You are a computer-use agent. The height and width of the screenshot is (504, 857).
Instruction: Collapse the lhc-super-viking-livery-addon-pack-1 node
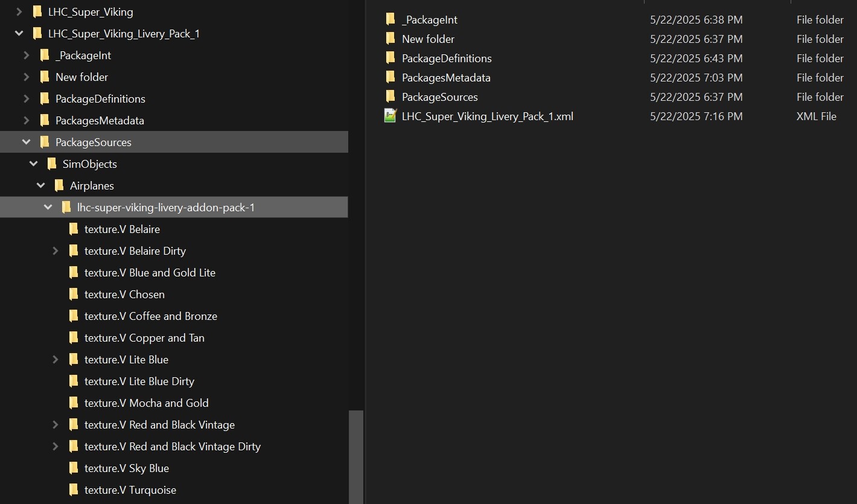[48, 207]
